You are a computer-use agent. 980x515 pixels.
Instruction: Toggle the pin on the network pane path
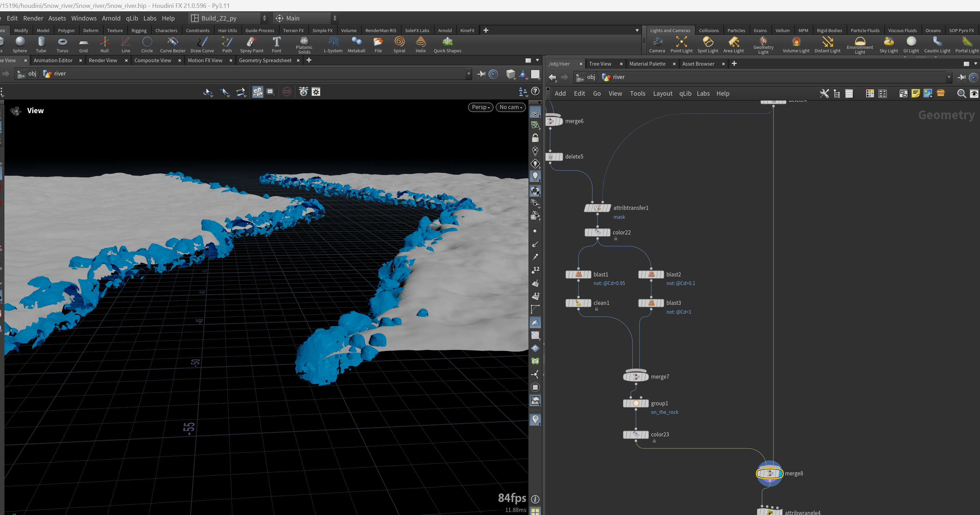[x=961, y=77]
